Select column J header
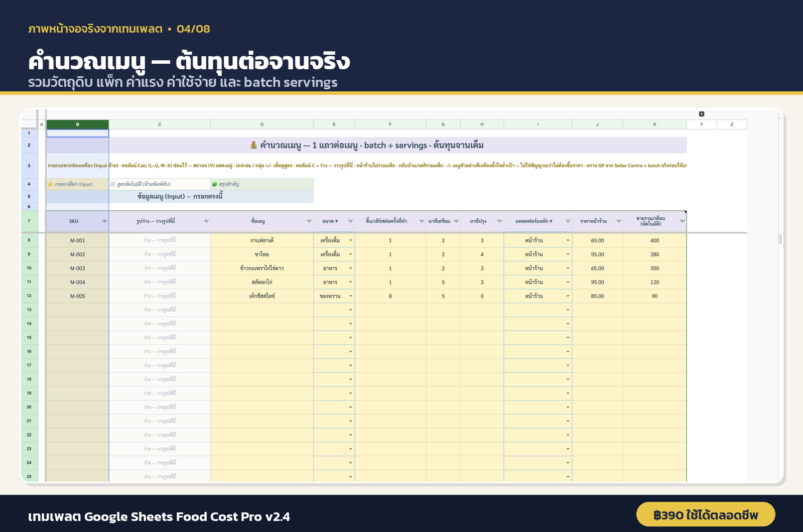 (597, 124)
